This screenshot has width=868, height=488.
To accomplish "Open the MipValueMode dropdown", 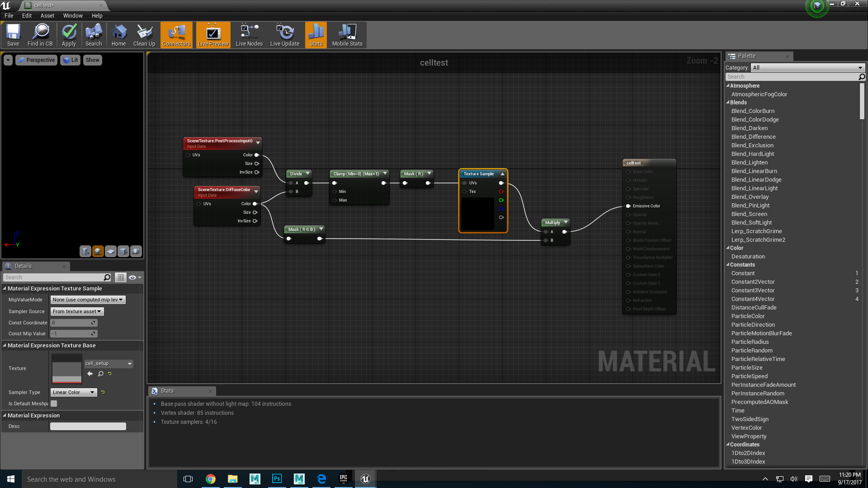I will pos(88,300).
